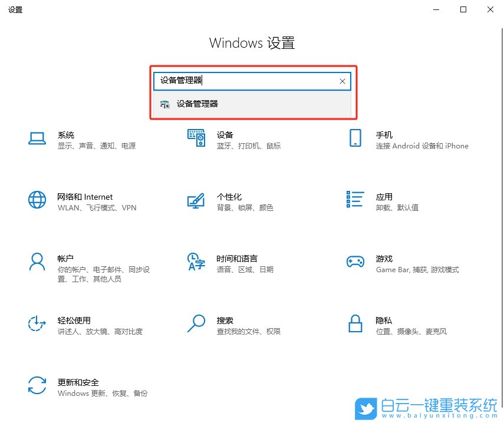The width and height of the screenshot is (504, 423).
Task: Open the 蓝牙、打印机、鼠标 subtitle link
Action: pyautogui.click(x=248, y=146)
